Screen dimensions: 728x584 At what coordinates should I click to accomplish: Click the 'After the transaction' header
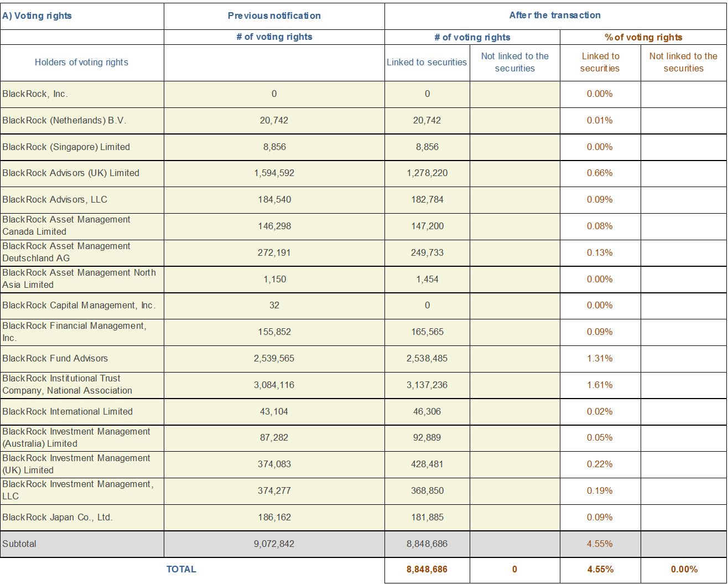click(x=555, y=15)
